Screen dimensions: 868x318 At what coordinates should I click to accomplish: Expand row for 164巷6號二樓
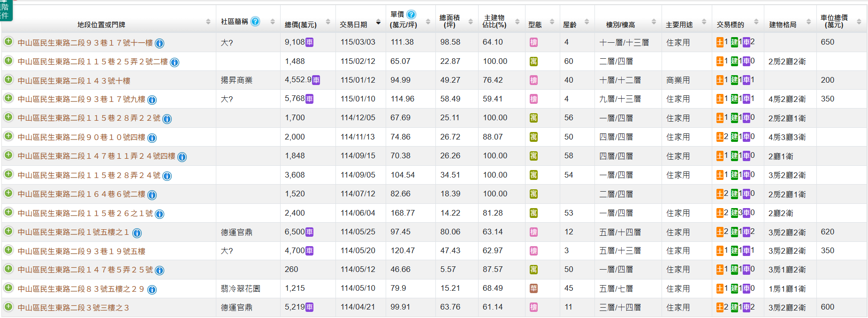[x=8, y=193]
